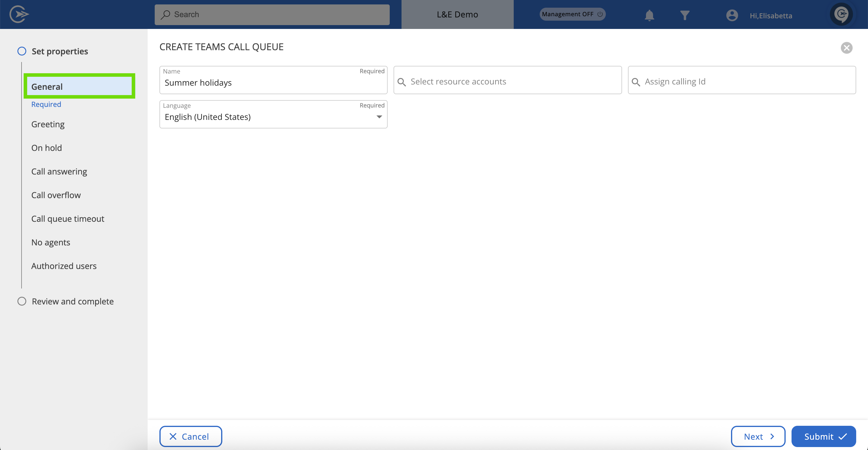The width and height of the screenshot is (868, 450).
Task: Click the Next button
Action: pos(758,436)
